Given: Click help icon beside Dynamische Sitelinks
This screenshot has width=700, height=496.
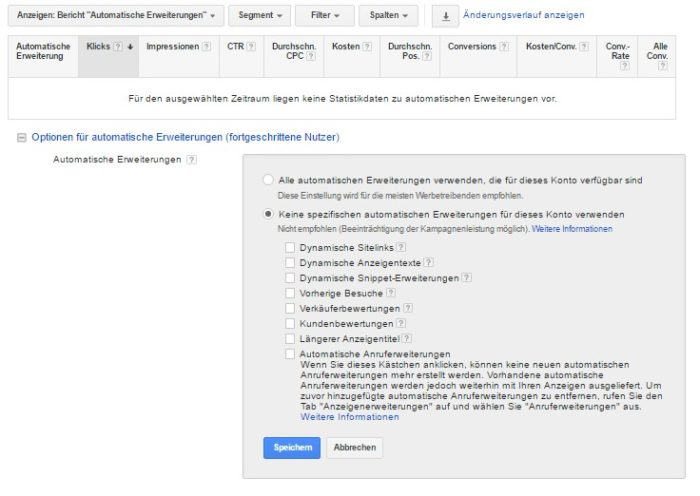Looking at the screenshot, I should pyautogui.click(x=401, y=247).
